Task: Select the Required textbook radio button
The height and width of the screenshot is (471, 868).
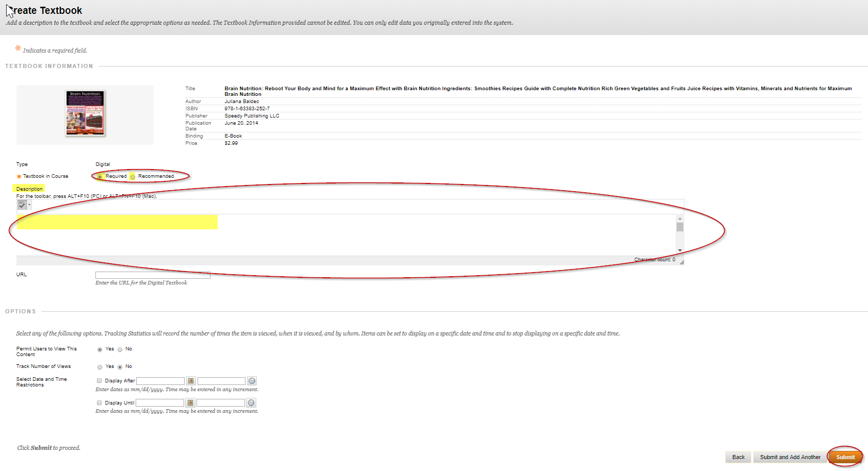Action: click(x=100, y=177)
